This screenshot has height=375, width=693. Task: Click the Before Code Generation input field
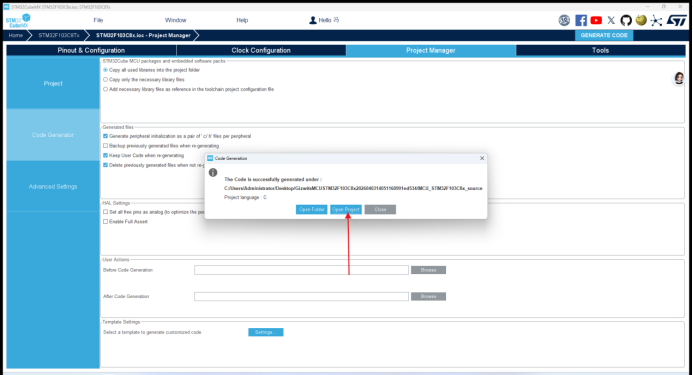pyautogui.click(x=301, y=270)
